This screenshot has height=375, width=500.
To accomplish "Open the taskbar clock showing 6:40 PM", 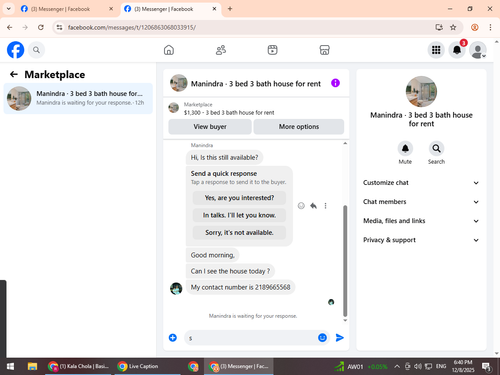I will (x=463, y=366).
